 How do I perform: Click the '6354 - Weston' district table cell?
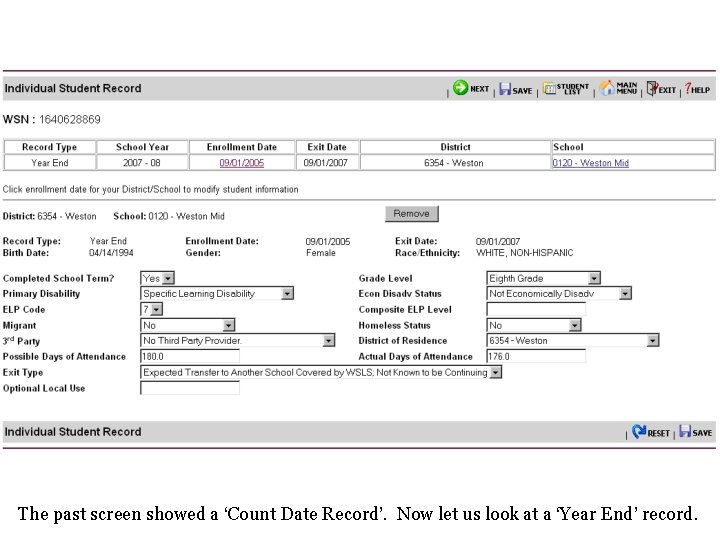click(455, 163)
